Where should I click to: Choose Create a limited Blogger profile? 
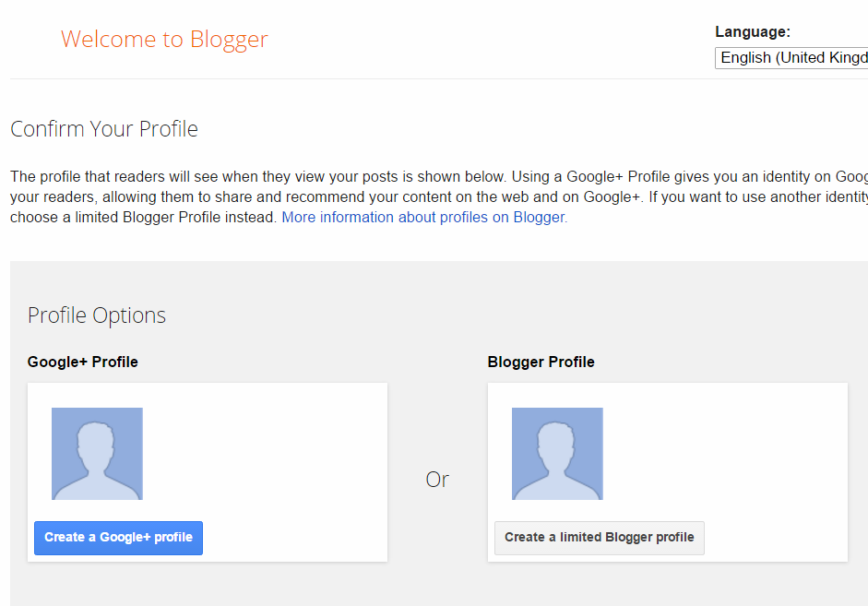[599, 538]
